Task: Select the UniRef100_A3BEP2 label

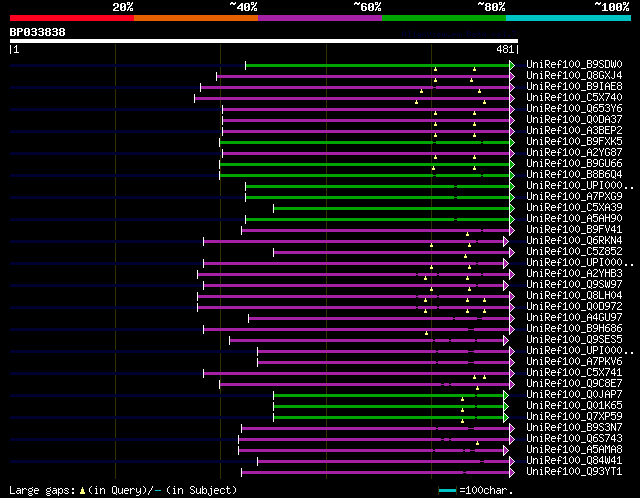Action: 574,131
